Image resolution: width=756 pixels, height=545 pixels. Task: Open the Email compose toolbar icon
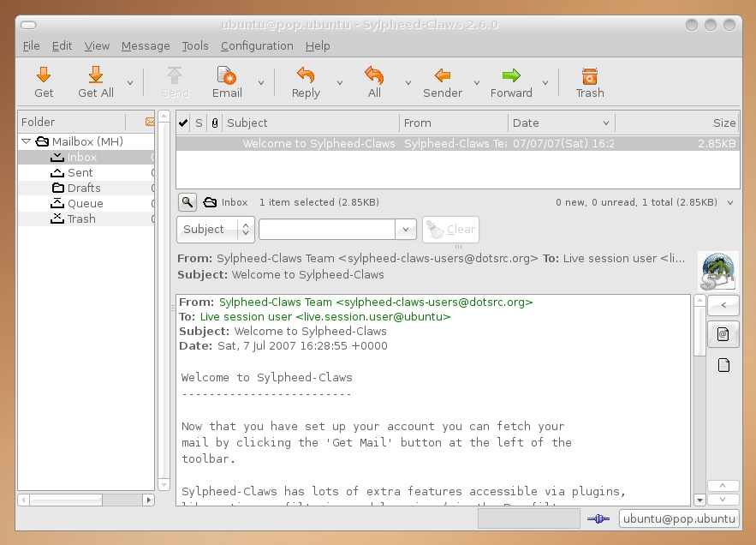tap(227, 75)
